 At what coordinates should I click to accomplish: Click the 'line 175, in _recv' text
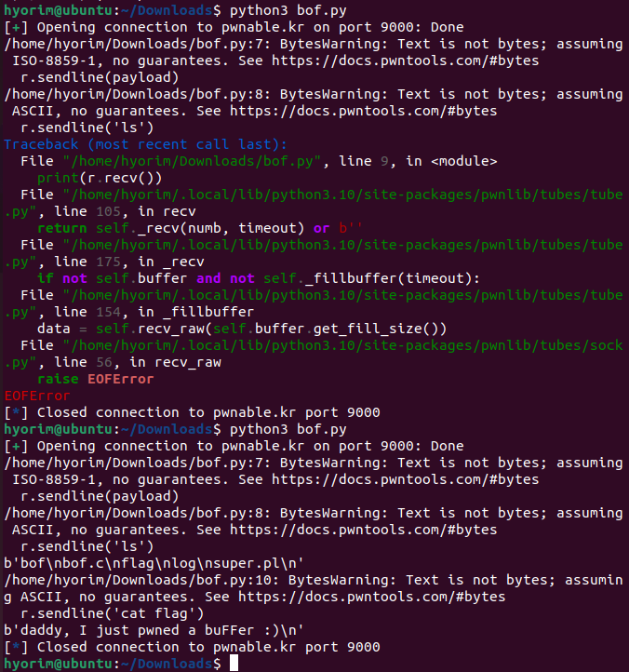pyautogui.click(x=129, y=262)
